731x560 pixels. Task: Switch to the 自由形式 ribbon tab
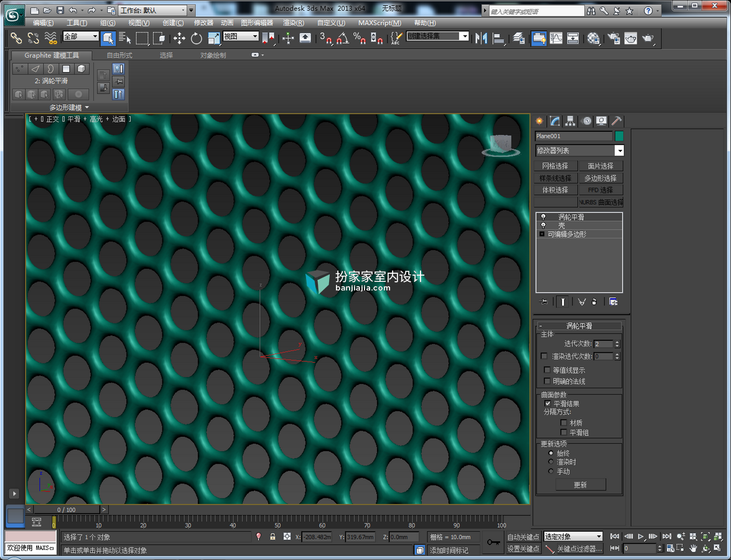119,55
